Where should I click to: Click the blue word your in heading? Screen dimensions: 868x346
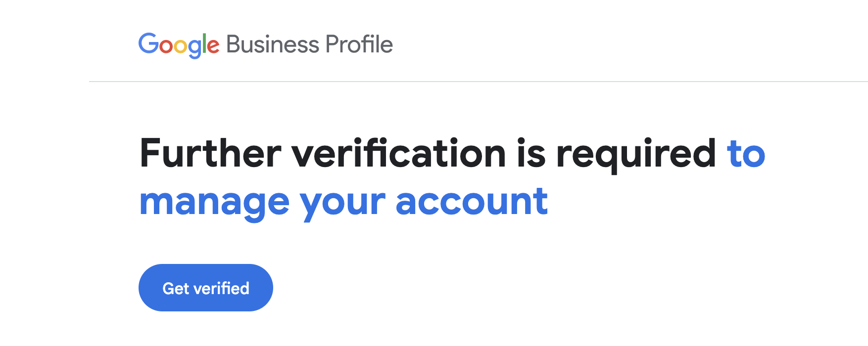point(342,205)
